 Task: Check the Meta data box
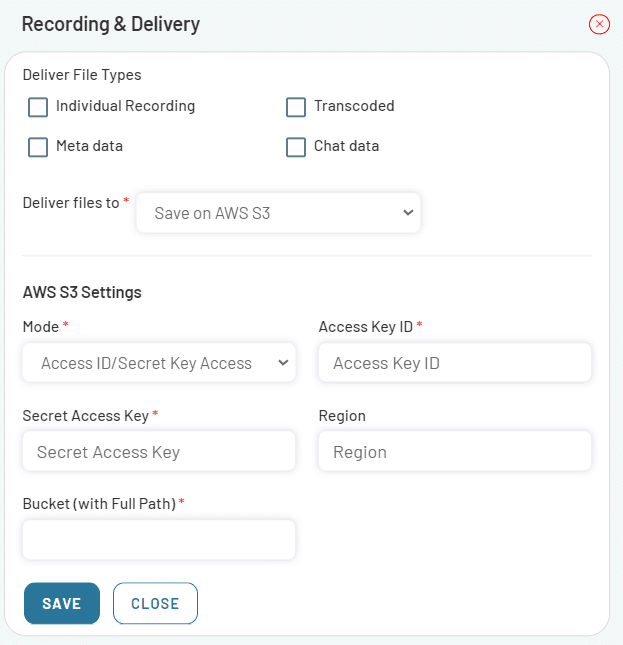[x=38, y=147]
